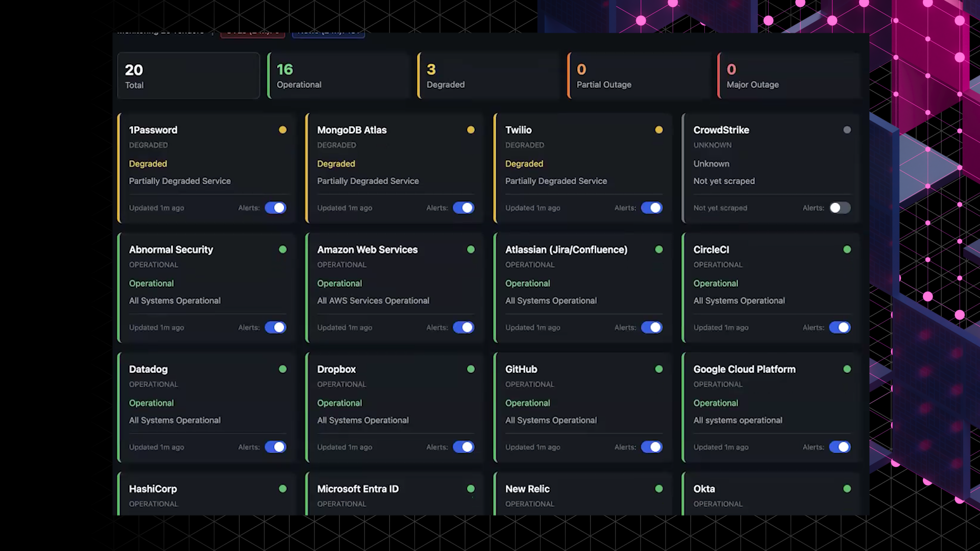The height and width of the screenshot is (551, 980).
Task: Select the 20 Total summary card
Action: 188,76
